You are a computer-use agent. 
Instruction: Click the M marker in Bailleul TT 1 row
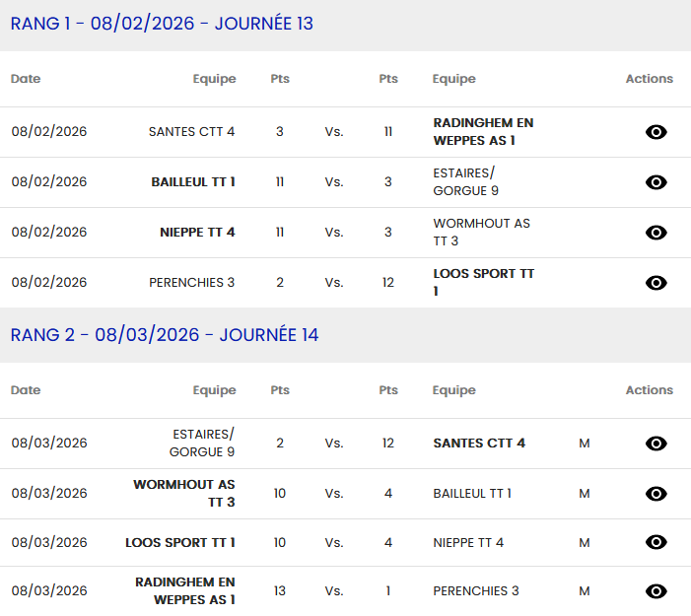[585, 494]
